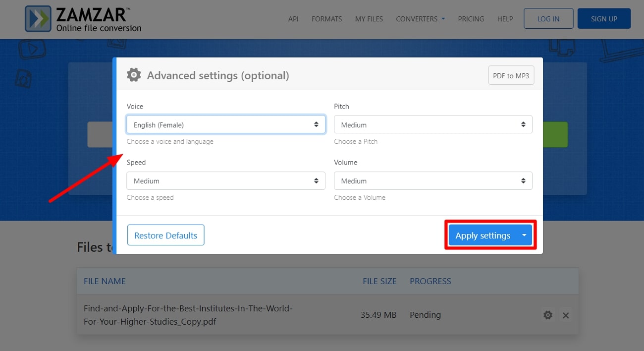Image resolution: width=644 pixels, height=351 pixels.
Task: Click the SIGN UP button
Action: 604,19
